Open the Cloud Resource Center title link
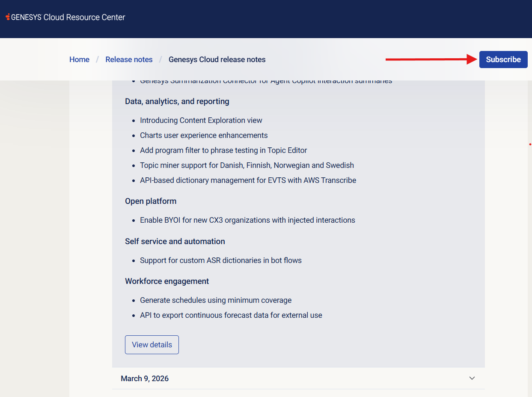Viewport: 532px width, 397px height. [84, 18]
